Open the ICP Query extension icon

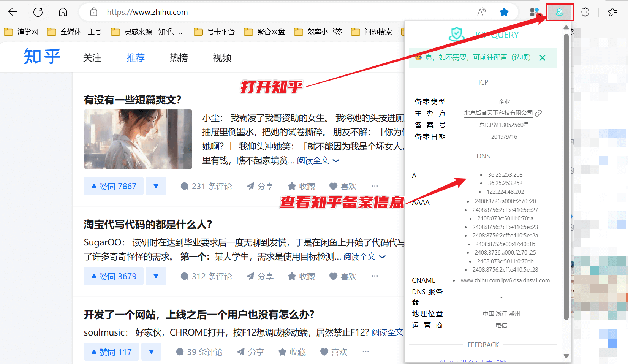click(560, 12)
